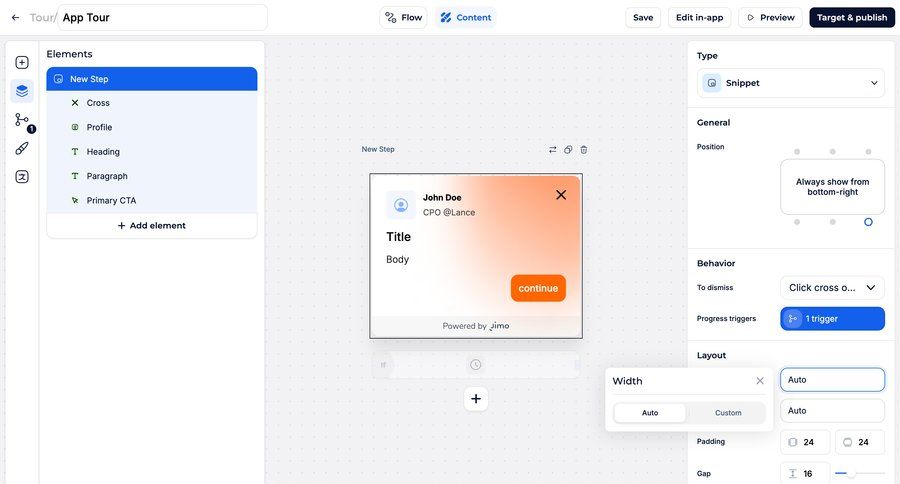The height and width of the screenshot is (484, 900).
Task: Switch to the Content tab
Action: [x=465, y=18]
